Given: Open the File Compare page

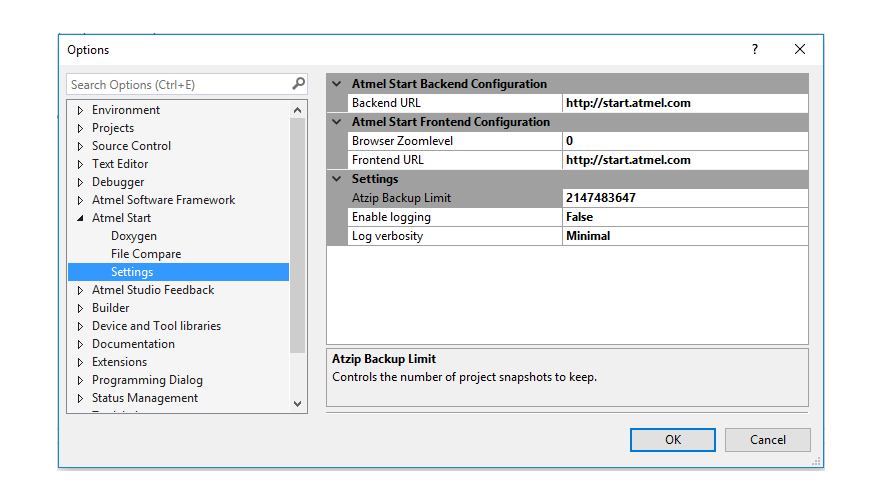Looking at the screenshot, I should click(x=146, y=254).
